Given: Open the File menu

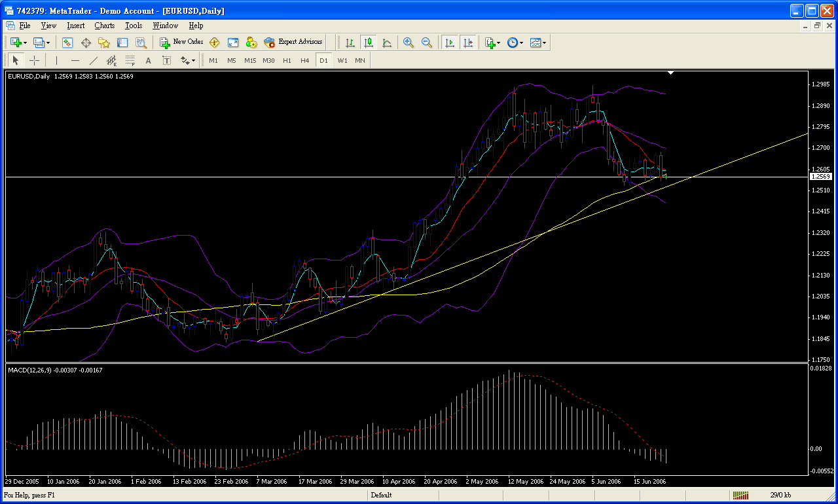Looking at the screenshot, I should point(25,26).
